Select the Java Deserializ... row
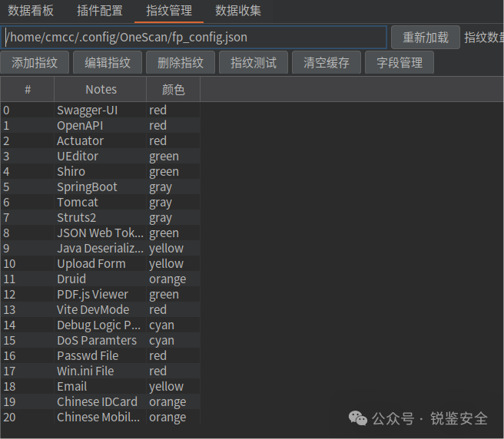 101,248
